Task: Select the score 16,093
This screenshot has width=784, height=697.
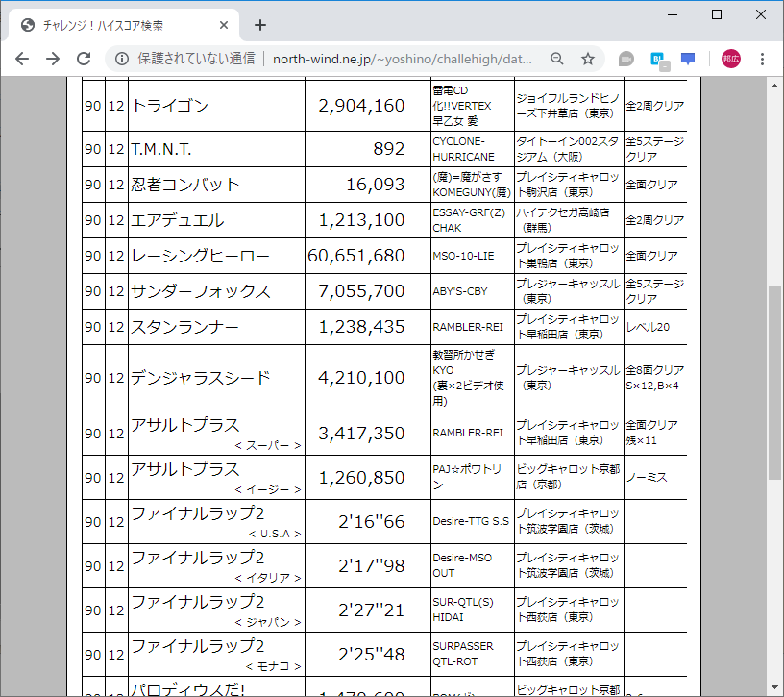Action: click(x=375, y=185)
